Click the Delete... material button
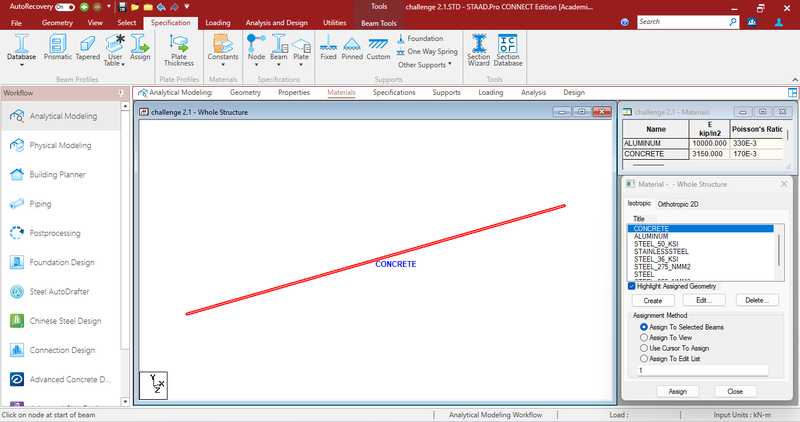This screenshot has width=800, height=422. tap(757, 301)
